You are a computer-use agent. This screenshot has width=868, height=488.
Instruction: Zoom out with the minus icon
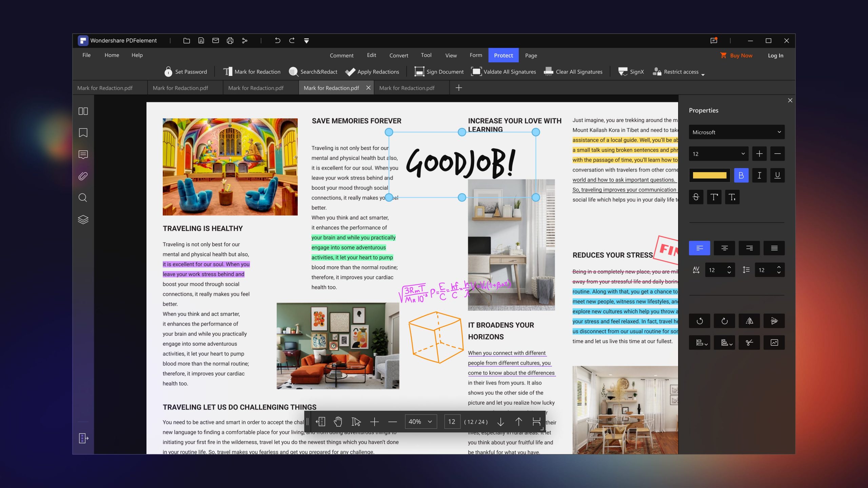coord(393,422)
